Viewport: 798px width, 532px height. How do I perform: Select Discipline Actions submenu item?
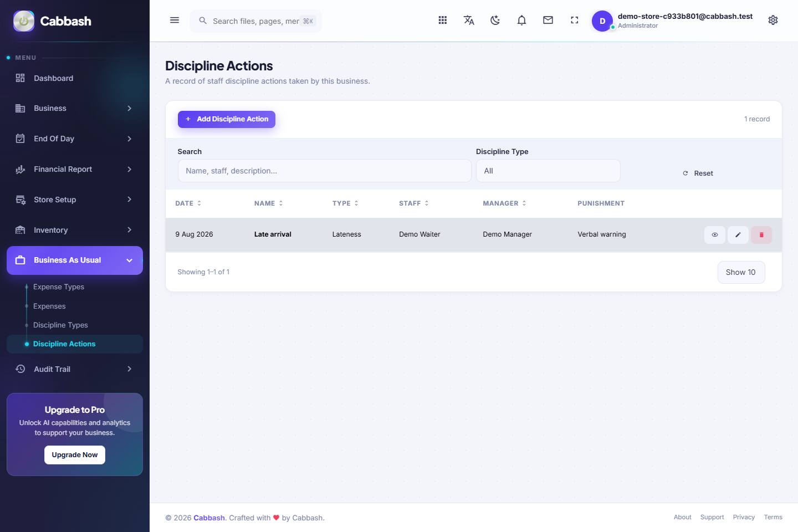click(75, 344)
